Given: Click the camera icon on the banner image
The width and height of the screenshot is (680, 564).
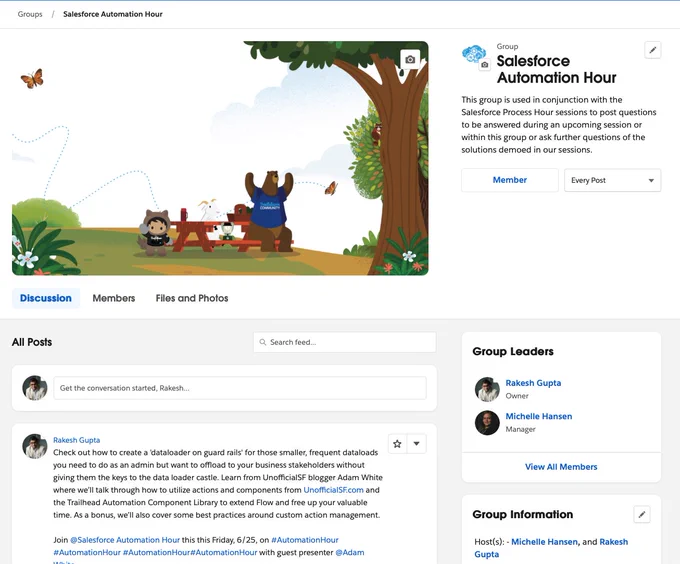Looking at the screenshot, I should coord(410,59).
